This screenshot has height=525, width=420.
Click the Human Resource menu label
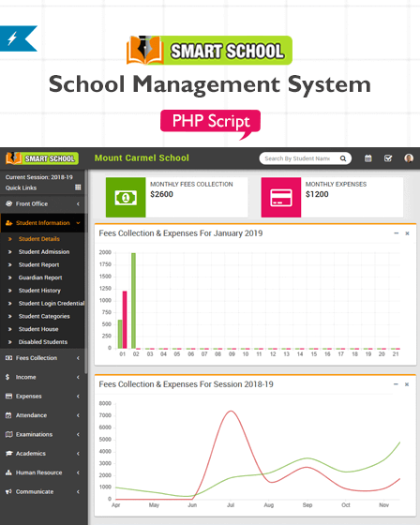point(38,472)
